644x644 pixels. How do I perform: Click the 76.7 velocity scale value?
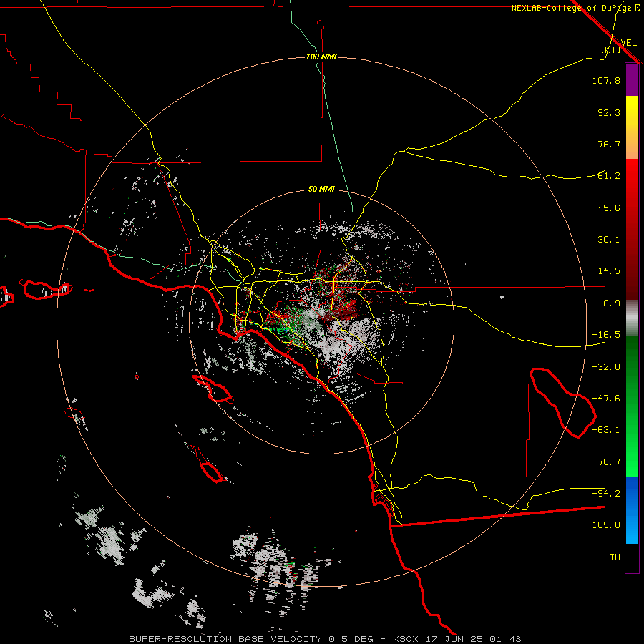(609, 144)
